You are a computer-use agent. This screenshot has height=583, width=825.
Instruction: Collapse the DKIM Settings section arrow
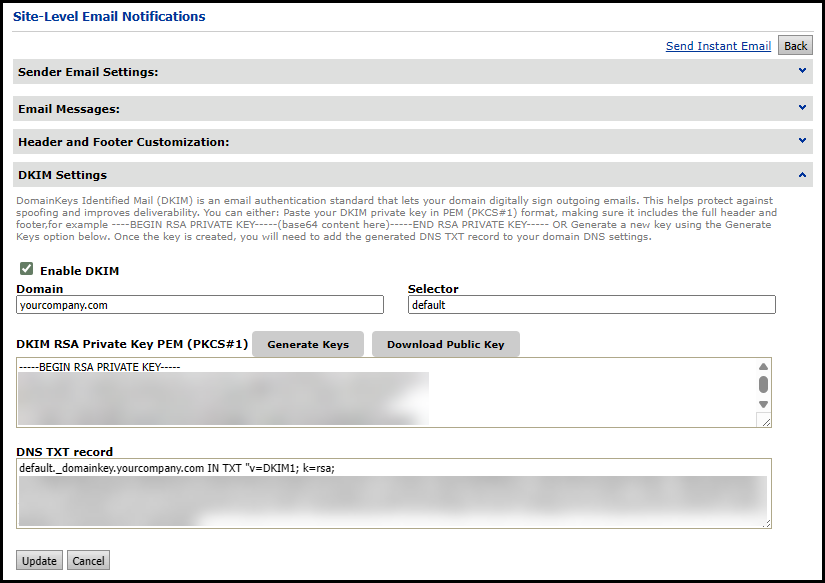click(802, 175)
